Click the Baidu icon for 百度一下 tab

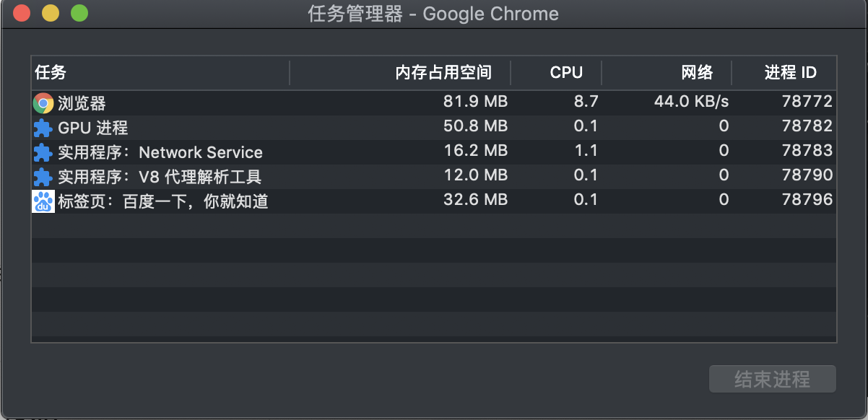point(43,201)
